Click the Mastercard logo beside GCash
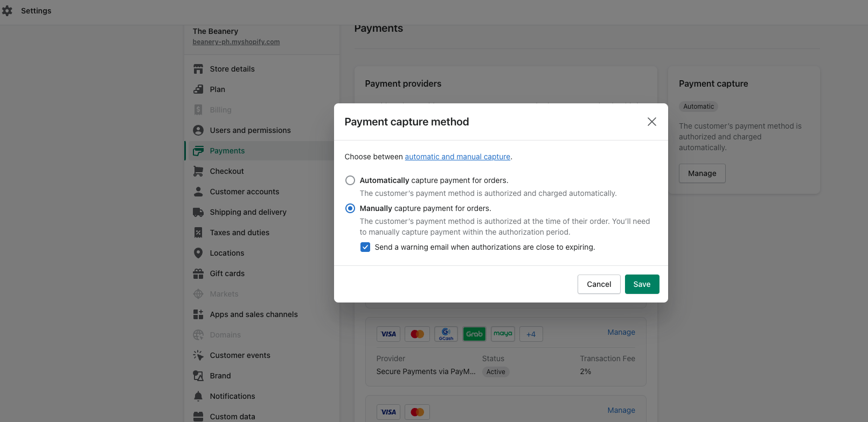Screen dimensions: 868x422 (x=417, y=334)
